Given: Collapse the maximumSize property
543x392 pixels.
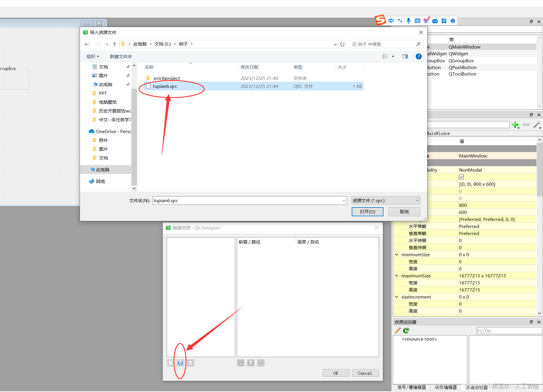Looking at the screenshot, I should (397, 276).
